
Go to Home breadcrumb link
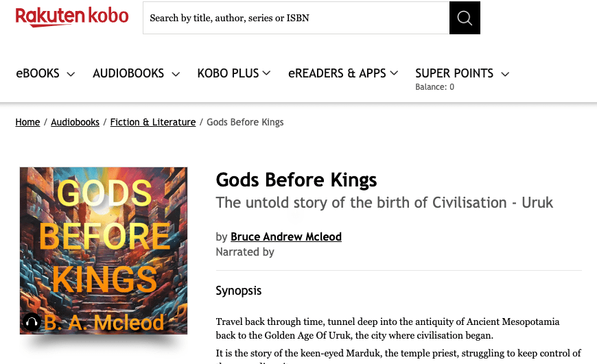point(28,122)
